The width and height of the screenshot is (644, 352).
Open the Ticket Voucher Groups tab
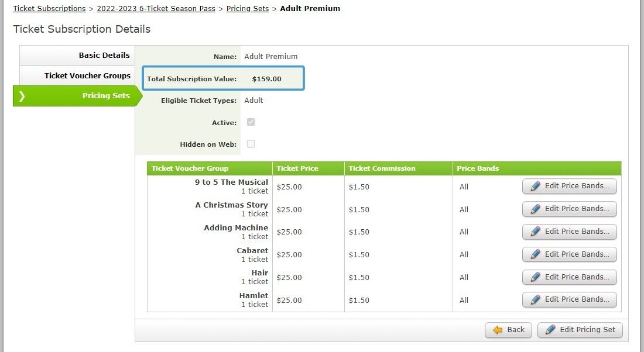[77, 75]
